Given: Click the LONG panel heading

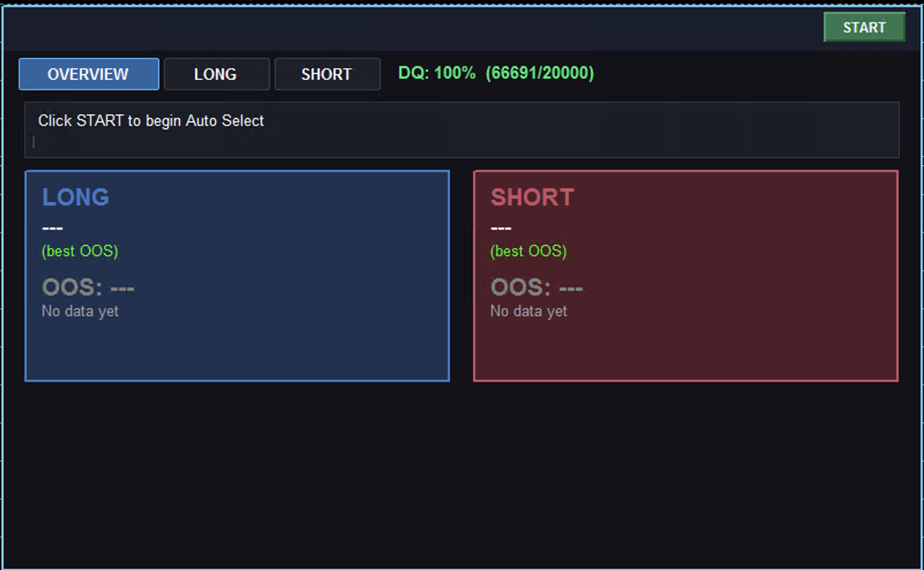Looking at the screenshot, I should tap(76, 197).
